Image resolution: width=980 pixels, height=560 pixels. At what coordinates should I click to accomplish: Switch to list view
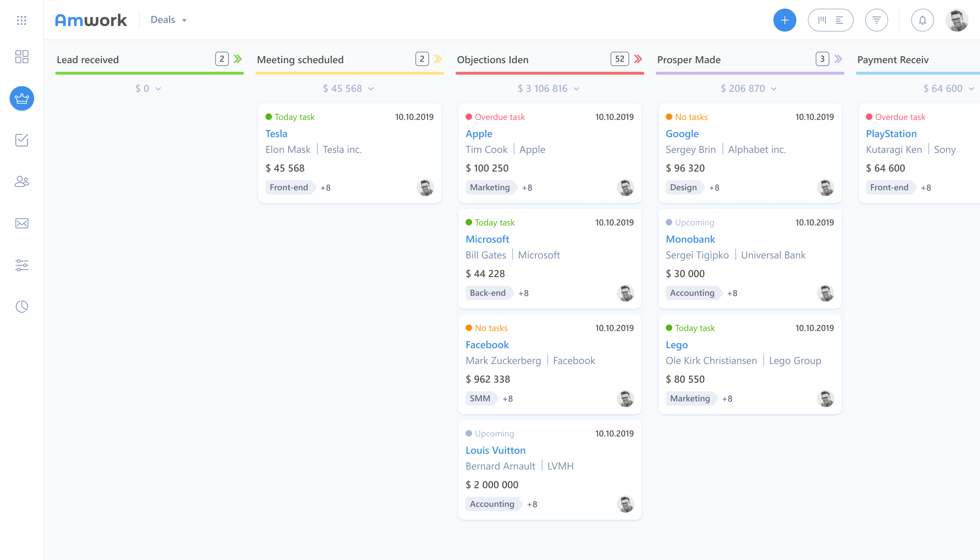[839, 20]
